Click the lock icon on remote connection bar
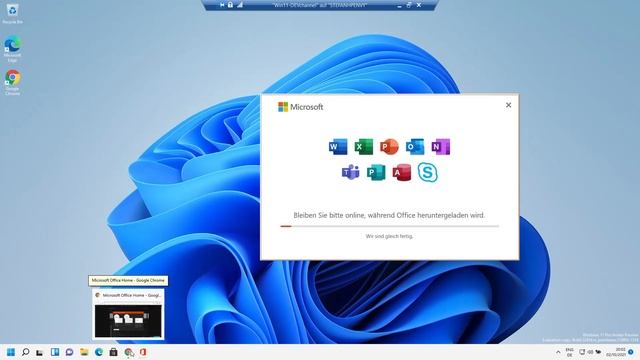 coord(230,5)
